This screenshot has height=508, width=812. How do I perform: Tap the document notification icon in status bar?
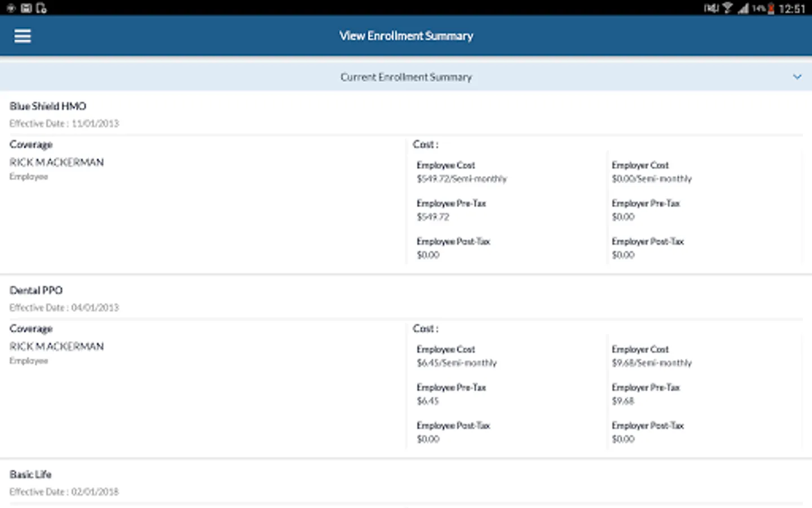pyautogui.click(x=41, y=8)
